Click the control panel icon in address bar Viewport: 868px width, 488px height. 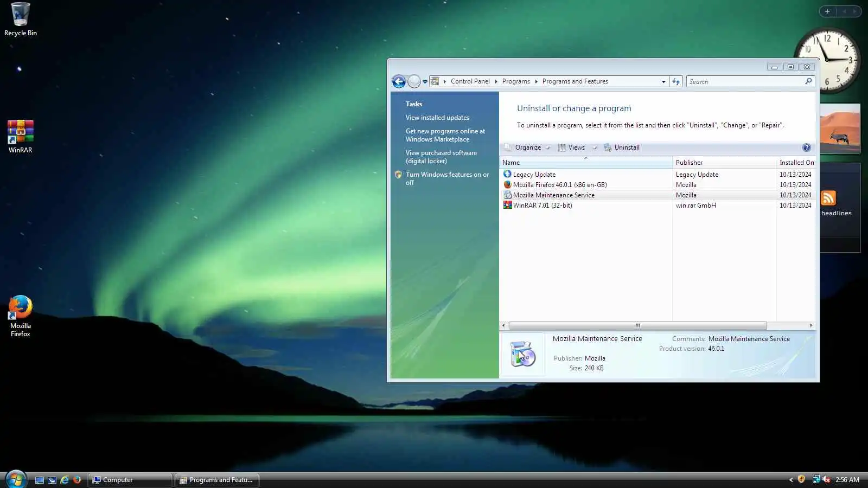pos(435,81)
